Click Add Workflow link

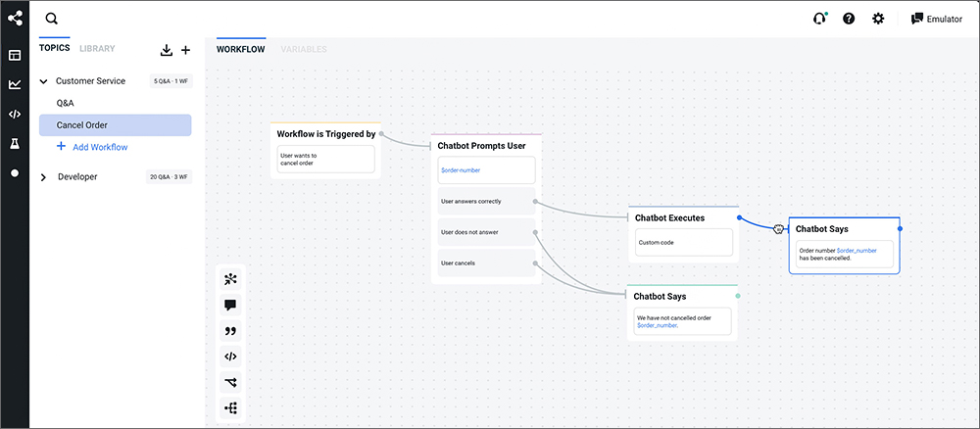pos(92,147)
